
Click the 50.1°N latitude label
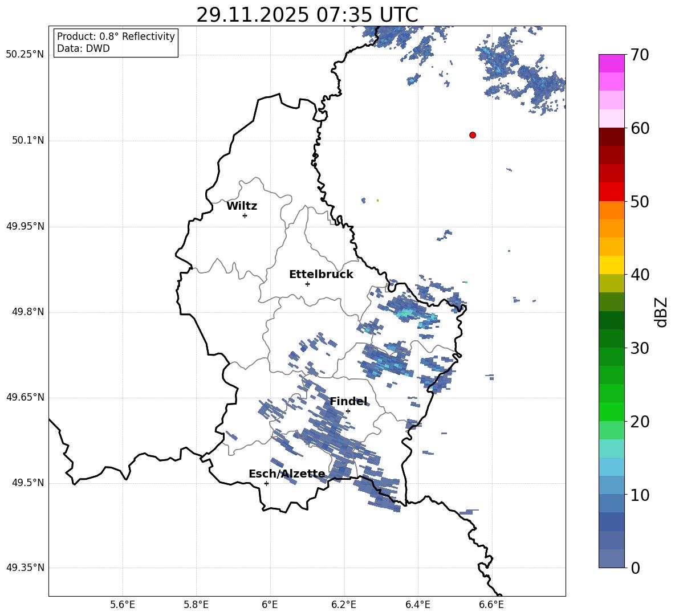coord(27,141)
